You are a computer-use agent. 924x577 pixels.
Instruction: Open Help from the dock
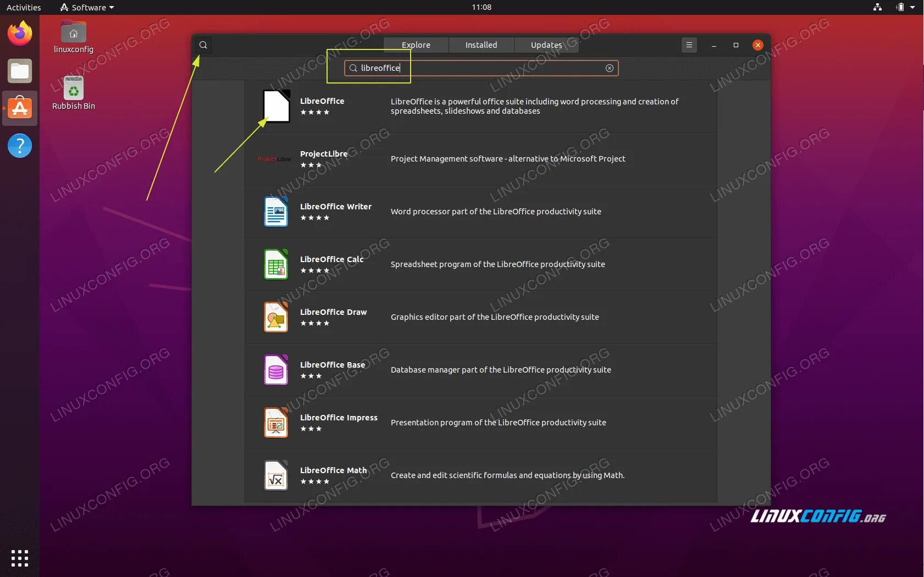click(x=20, y=146)
